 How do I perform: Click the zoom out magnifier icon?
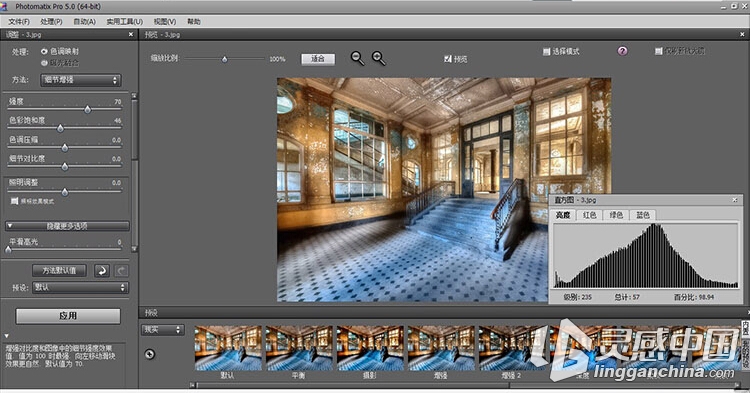(357, 58)
